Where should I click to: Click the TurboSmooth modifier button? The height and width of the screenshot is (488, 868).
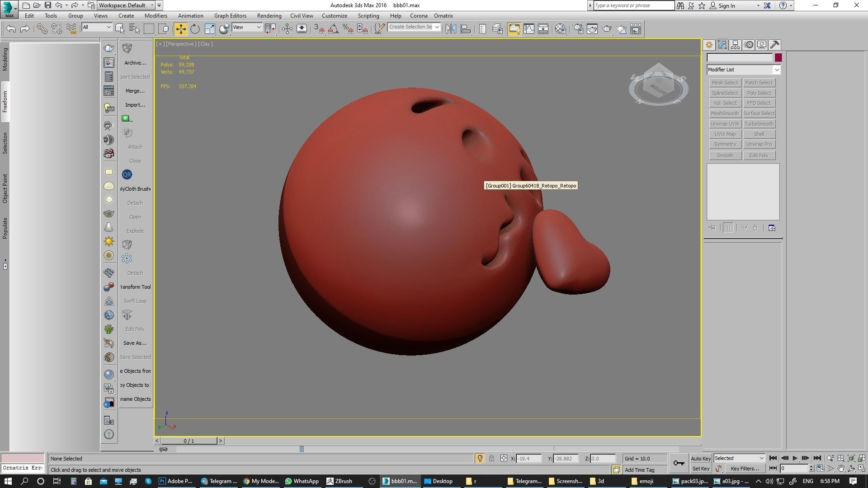coord(759,124)
